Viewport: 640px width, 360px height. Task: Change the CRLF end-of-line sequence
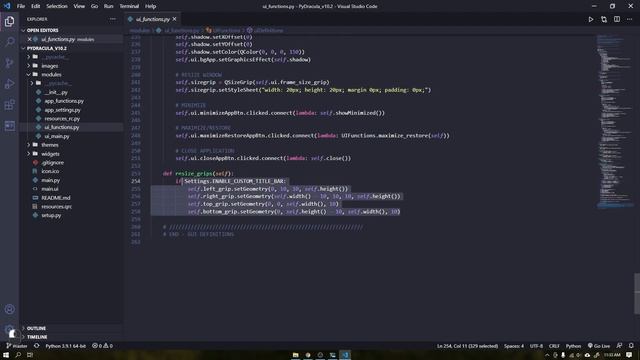click(x=554, y=346)
